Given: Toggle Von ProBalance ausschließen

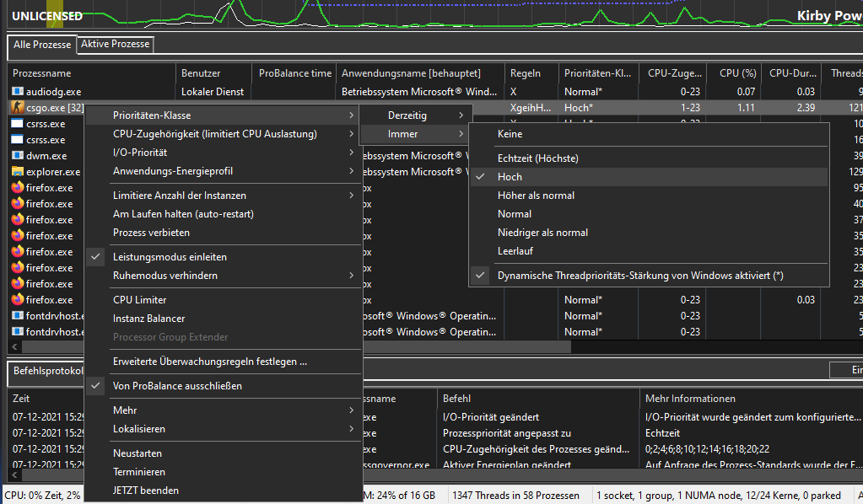Looking at the screenshot, I should 223,386.
